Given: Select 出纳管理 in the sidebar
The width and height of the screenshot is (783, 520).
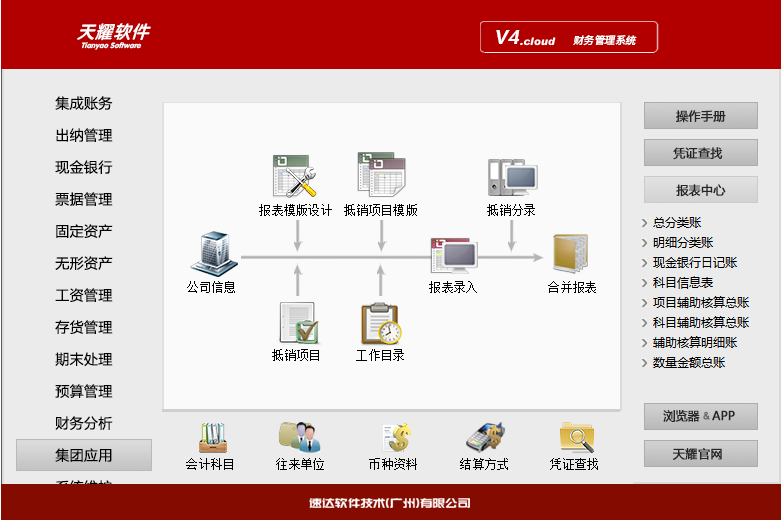Looking at the screenshot, I should click(83, 135).
